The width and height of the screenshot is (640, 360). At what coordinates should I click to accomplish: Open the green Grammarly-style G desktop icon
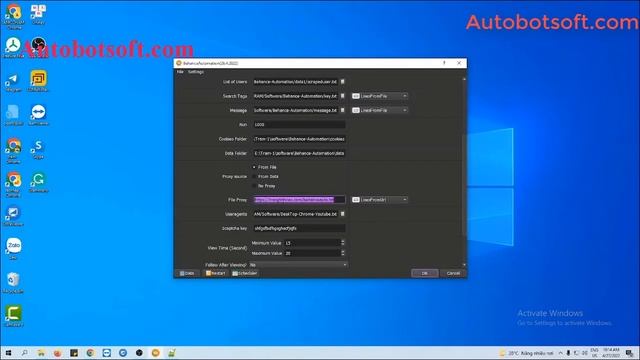38,182
